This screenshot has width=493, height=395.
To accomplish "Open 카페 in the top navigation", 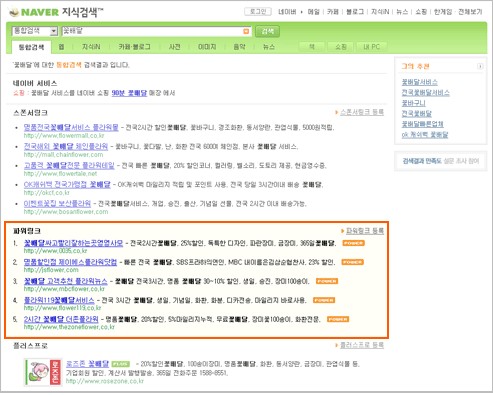I will pyautogui.click(x=332, y=12).
